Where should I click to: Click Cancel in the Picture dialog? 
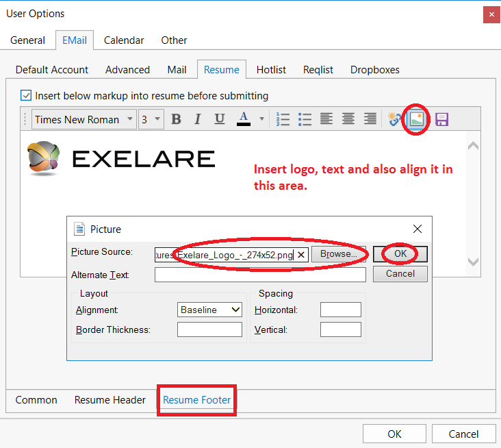pos(400,274)
